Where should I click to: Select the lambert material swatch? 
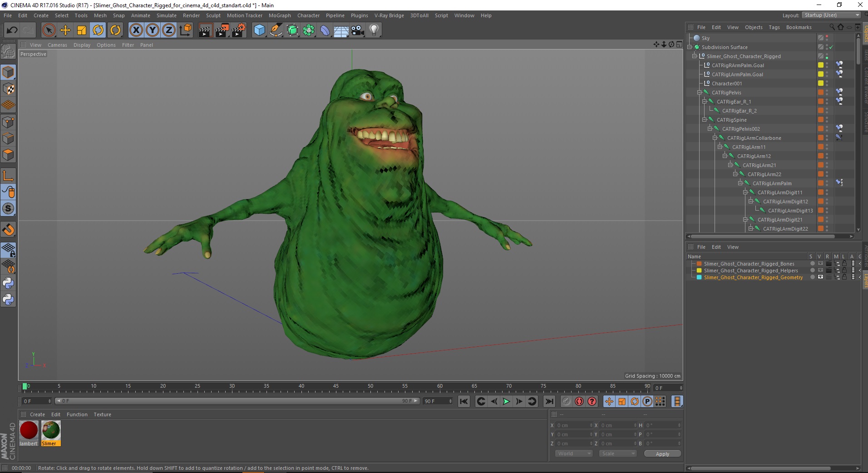(29, 434)
